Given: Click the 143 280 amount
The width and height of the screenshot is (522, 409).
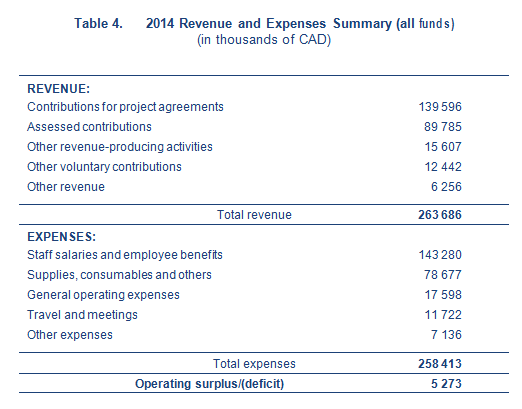Looking at the screenshot, I should [440, 255].
